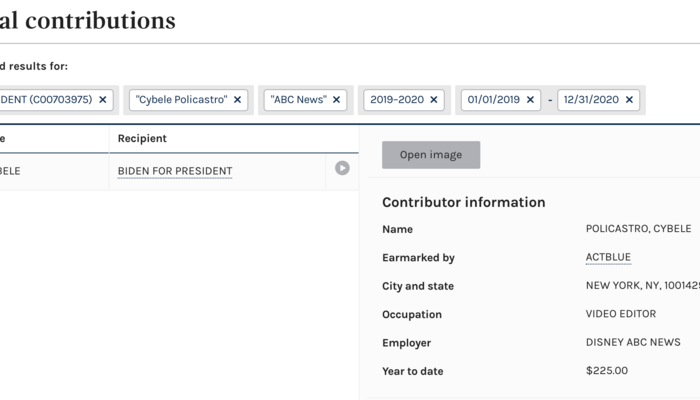Image resolution: width=700 pixels, height=400 pixels.
Task: Remove the "Cybele Policastro" filter with its X
Action: click(237, 100)
